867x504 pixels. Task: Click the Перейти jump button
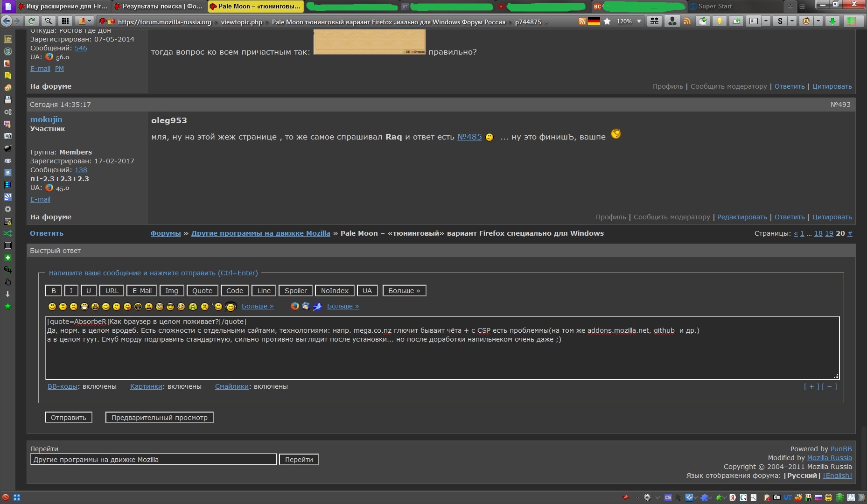click(x=299, y=460)
